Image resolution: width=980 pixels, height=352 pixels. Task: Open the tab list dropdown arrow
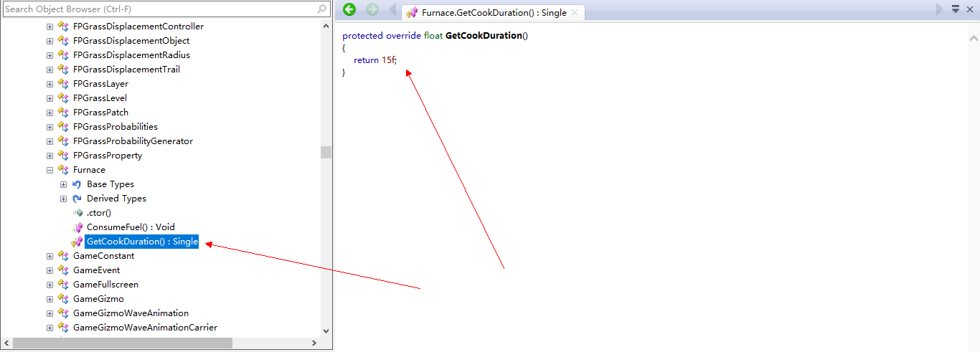tap(956, 9)
